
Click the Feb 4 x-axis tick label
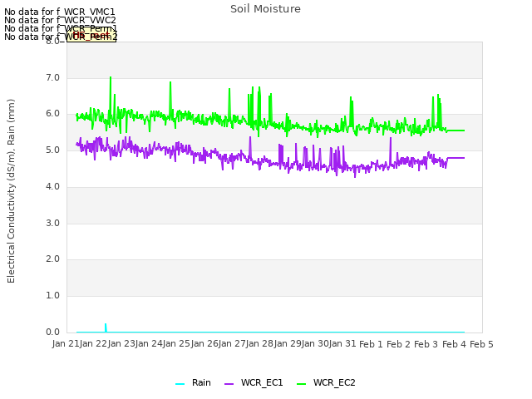click(x=454, y=344)
